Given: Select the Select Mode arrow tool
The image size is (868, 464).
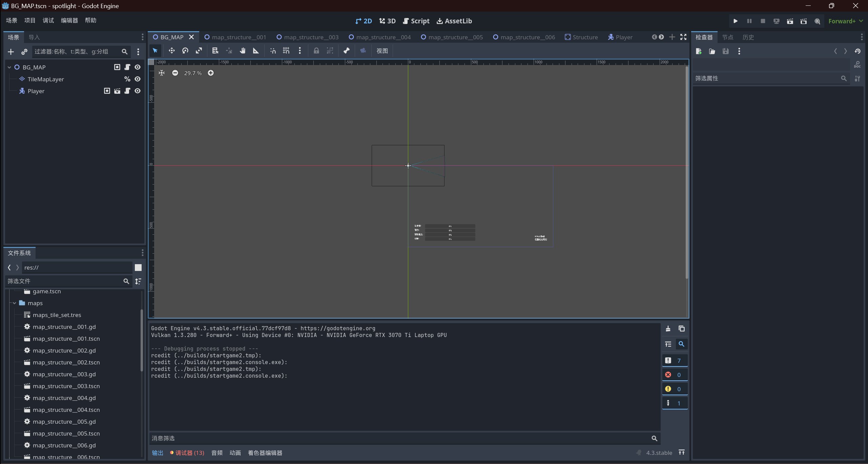Looking at the screenshot, I should pos(155,51).
